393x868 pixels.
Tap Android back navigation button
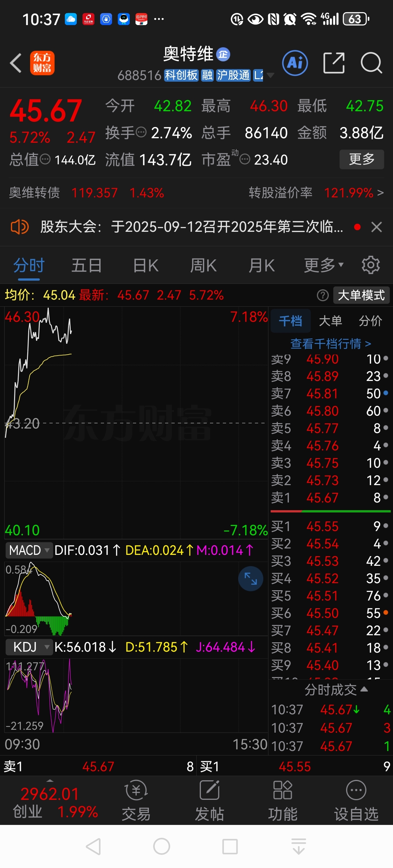pyautogui.click(x=94, y=846)
